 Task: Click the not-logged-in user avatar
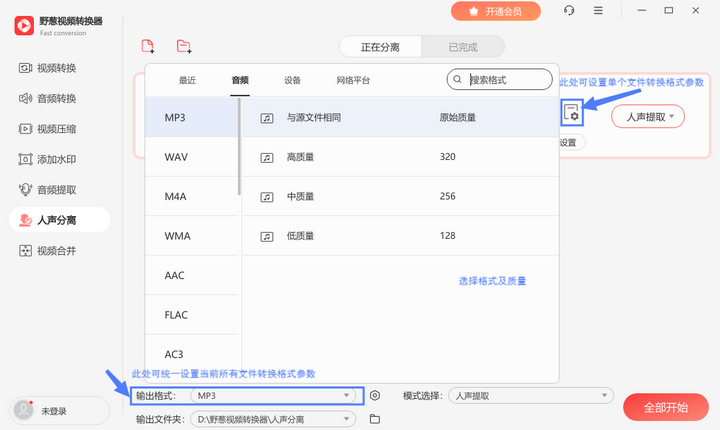[x=23, y=410]
